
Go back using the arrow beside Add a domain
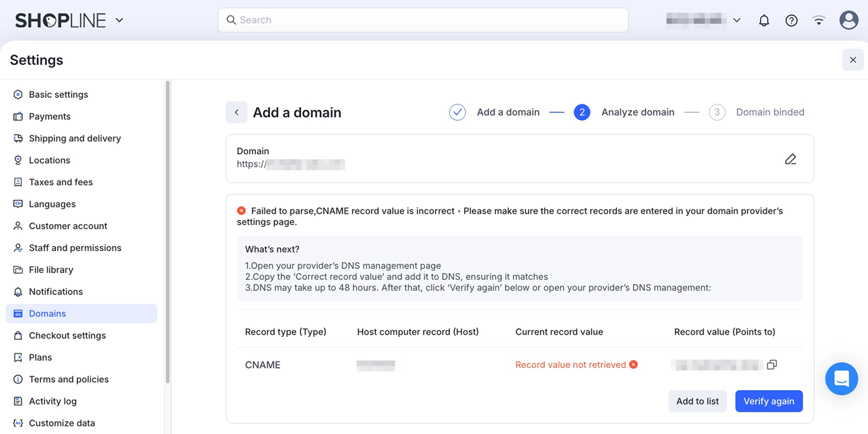(x=236, y=112)
